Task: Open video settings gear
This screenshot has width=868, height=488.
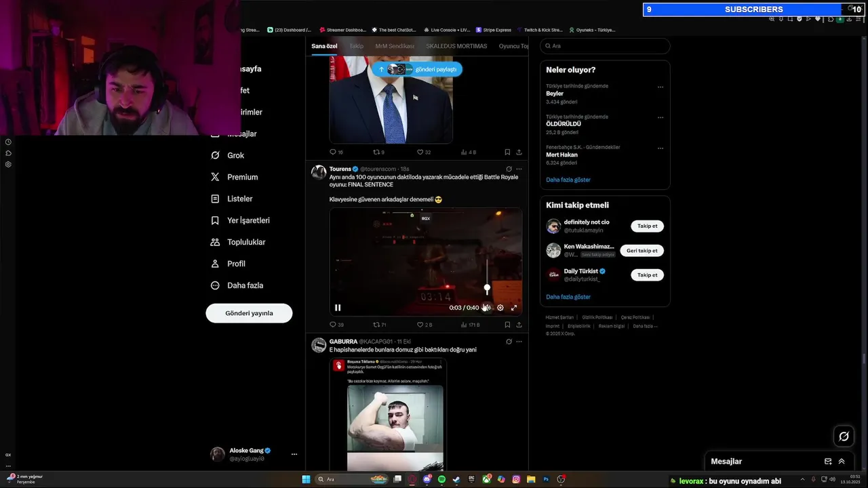Action: 500,308
